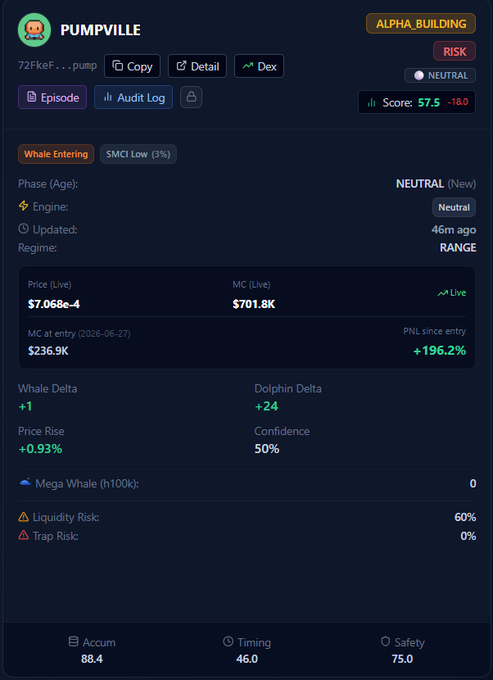Click the Price Rise +0.93% value
493x680 pixels.
40,449
